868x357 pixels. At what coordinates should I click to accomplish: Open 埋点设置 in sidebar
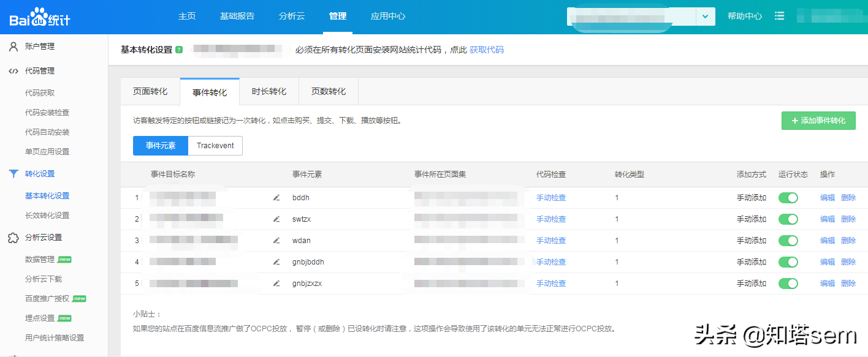[40, 318]
